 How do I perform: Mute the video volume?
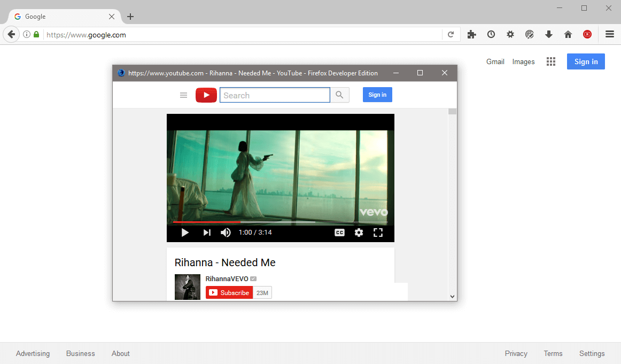226,233
